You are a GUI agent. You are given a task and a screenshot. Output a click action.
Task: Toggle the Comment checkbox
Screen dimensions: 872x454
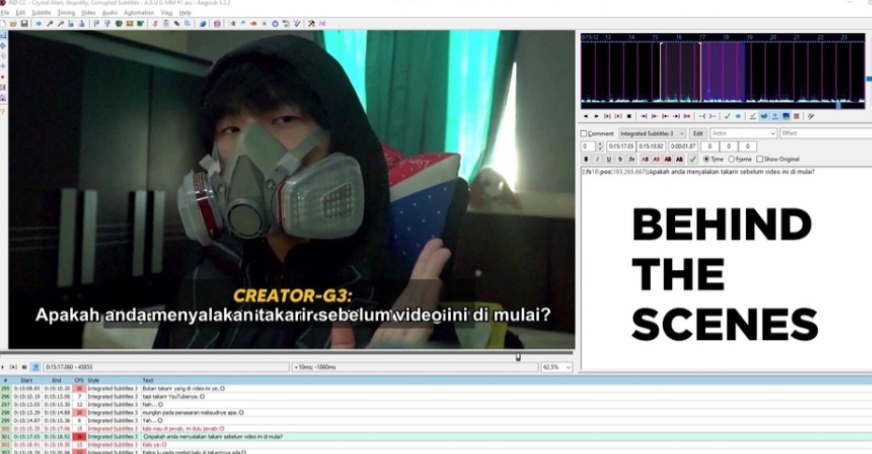click(x=584, y=134)
